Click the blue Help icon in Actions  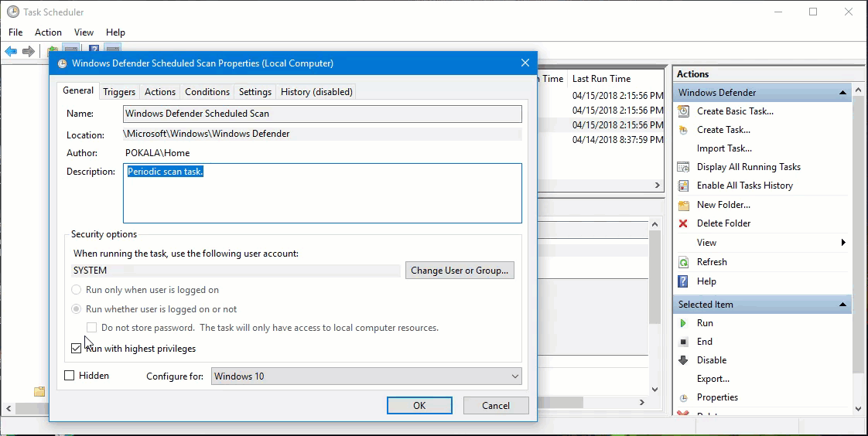pyautogui.click(x=683, y=281)
